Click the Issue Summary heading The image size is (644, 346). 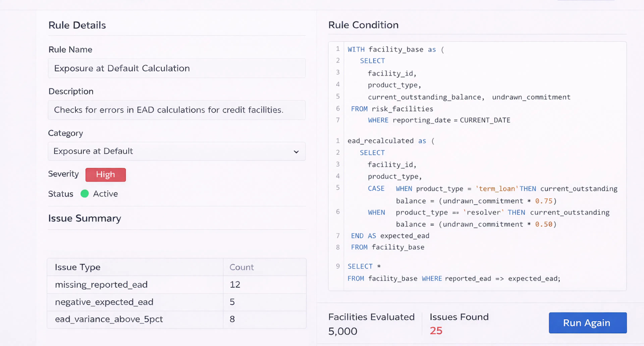click(84, 218)
